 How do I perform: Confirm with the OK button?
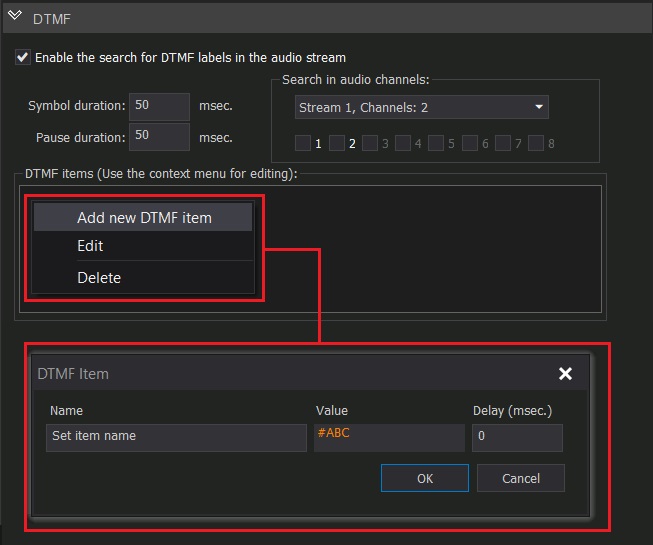tap(425, 478)
